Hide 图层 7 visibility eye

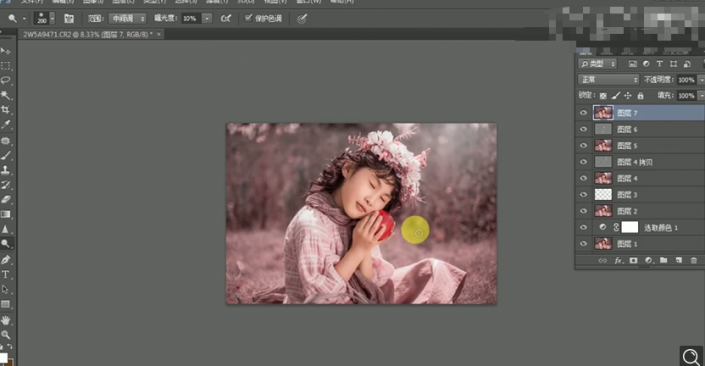pos(584,113)
